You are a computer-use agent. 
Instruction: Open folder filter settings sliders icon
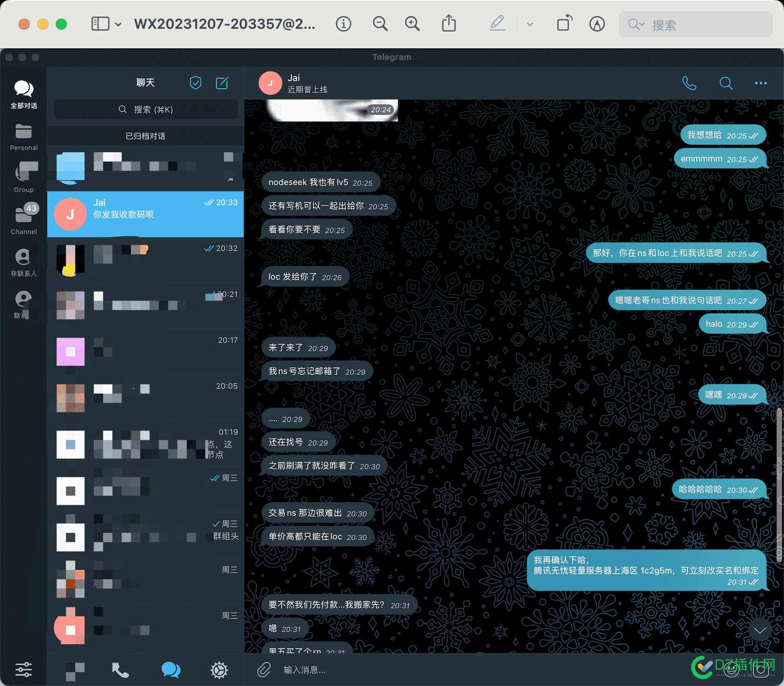(24, 670)
